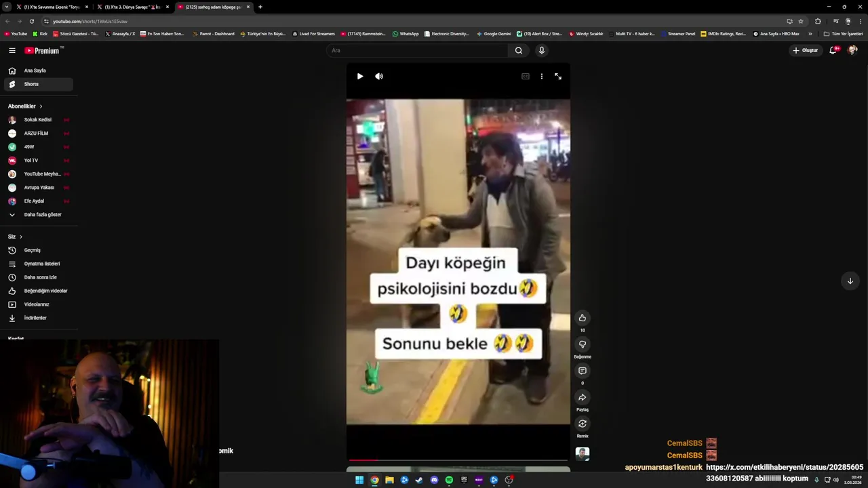Open browser extensions puzzle icon
Screen dimensions: 868x488
point(818,21)
